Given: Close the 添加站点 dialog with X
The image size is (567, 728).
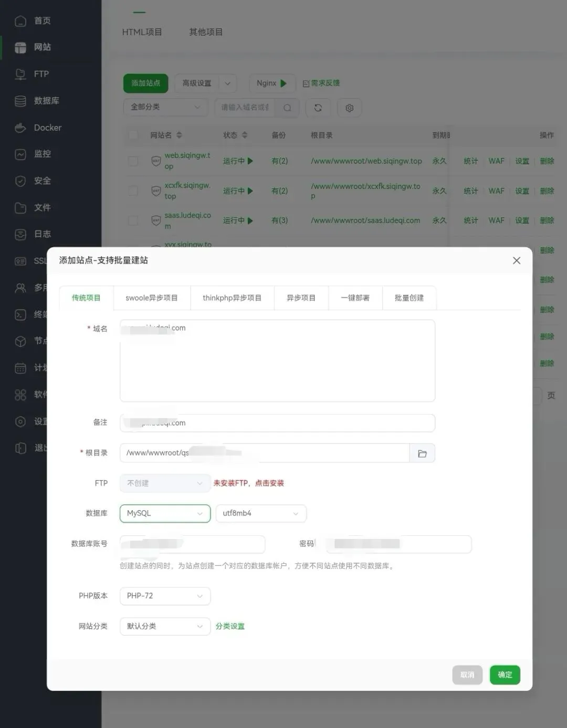Looking at the screenshot, I should [x=517, y=260].
